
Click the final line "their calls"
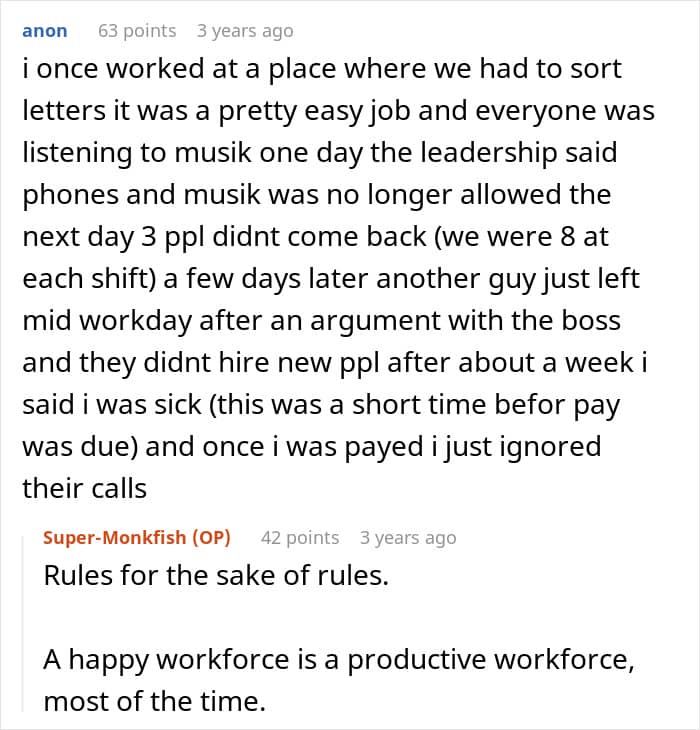pos(85,489)
